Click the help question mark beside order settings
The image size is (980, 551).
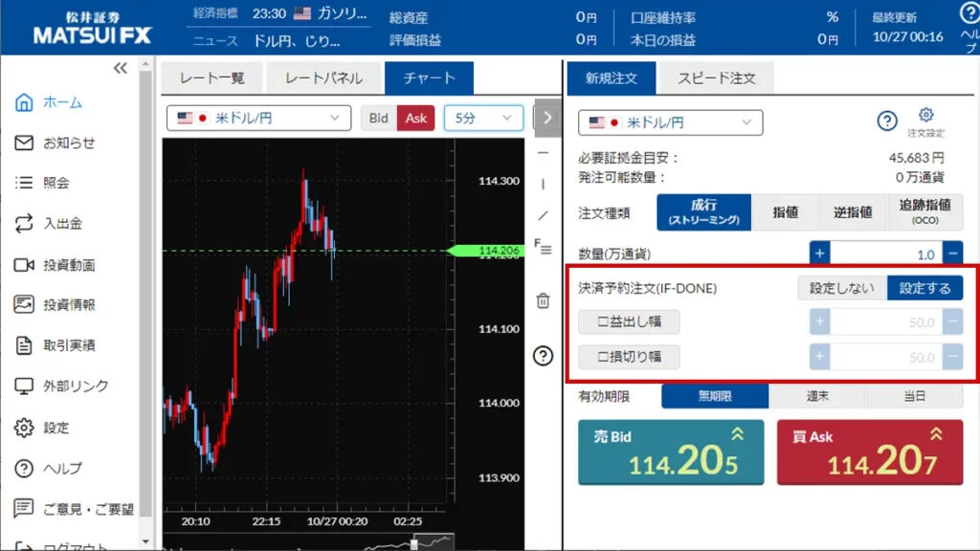887,121
